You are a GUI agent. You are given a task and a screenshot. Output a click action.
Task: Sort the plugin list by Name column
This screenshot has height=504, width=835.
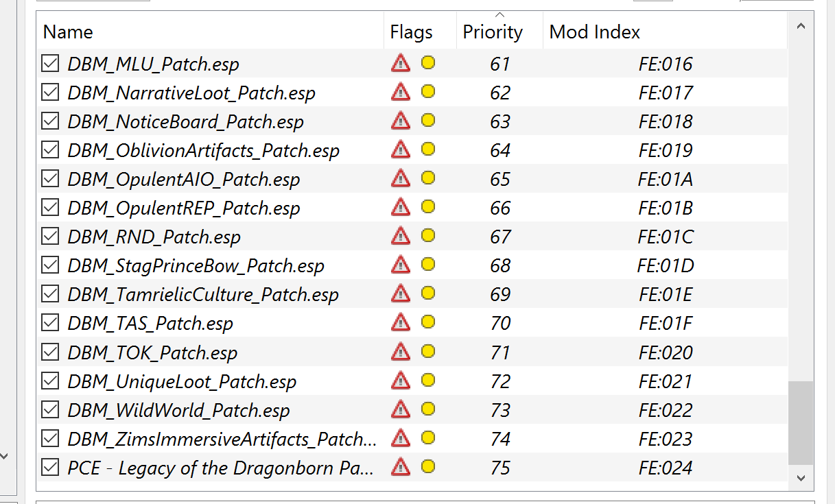coord(69,32)
